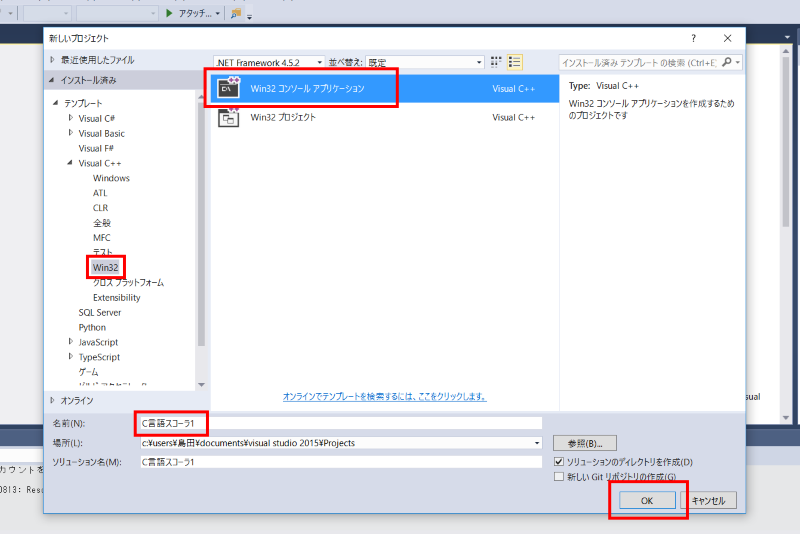This screenshot has height=534, width=800.
Task: Expand the Visual C# node
Action: pyautogui.click(x=70, y=118)
